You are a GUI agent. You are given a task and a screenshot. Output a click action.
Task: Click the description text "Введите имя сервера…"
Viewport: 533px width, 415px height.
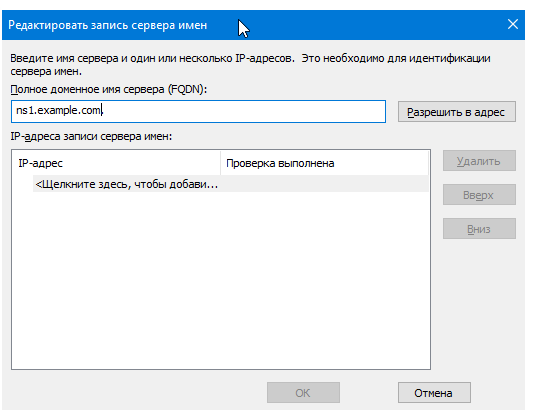(x=250, y=65)
